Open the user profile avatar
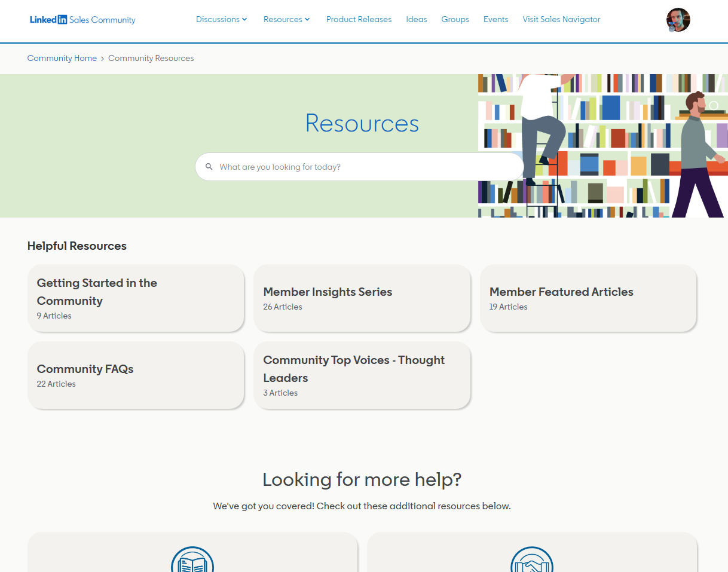The image size is (728, 572). [x=678, y=20]
